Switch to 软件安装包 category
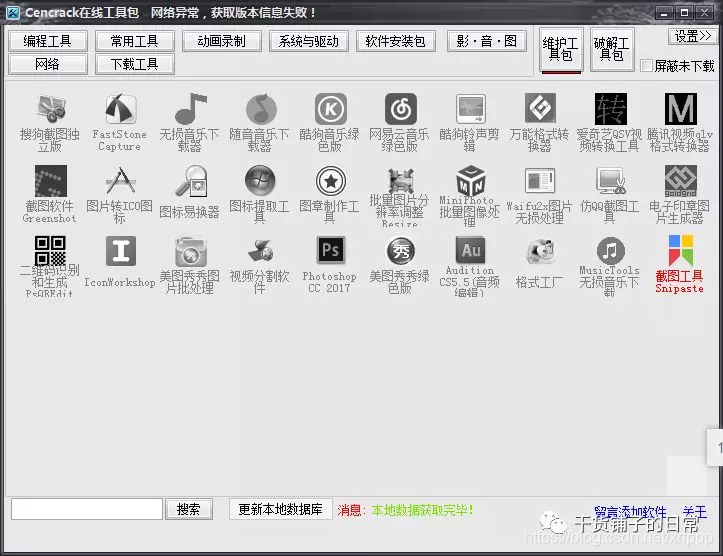Screen dimensions: 723x556 396,41
